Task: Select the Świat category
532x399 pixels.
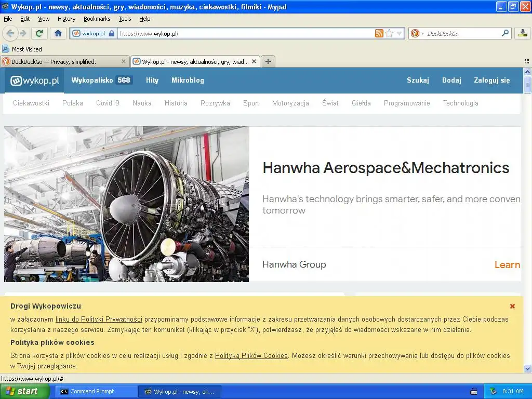Action: [x=330, y=103]
